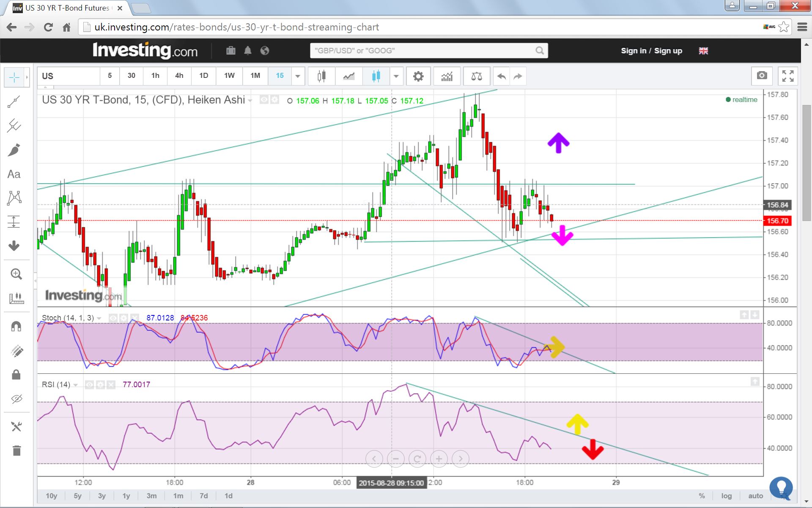Click Sign up link

[x=668, y=51]
